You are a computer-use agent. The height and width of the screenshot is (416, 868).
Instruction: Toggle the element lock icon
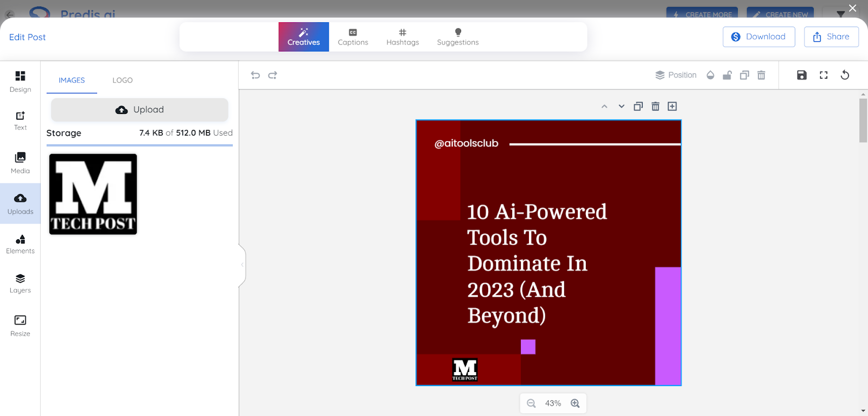pyautogui.click(x=727, y=75)
